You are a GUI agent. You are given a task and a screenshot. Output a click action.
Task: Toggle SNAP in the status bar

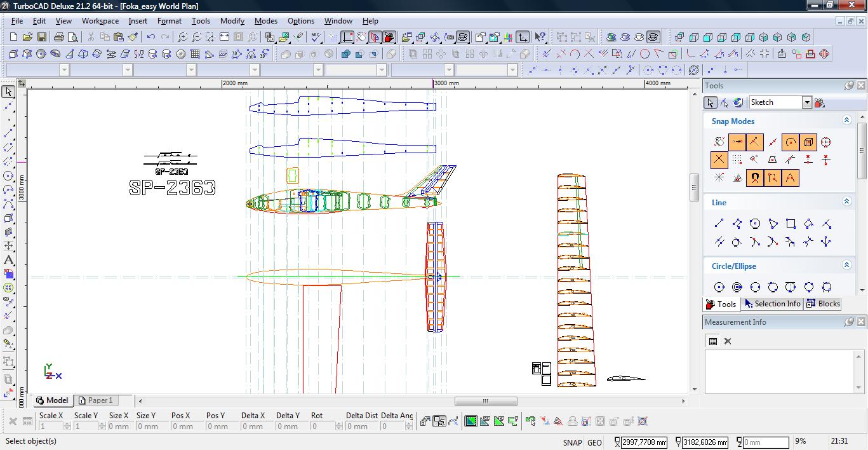(571, 442)
